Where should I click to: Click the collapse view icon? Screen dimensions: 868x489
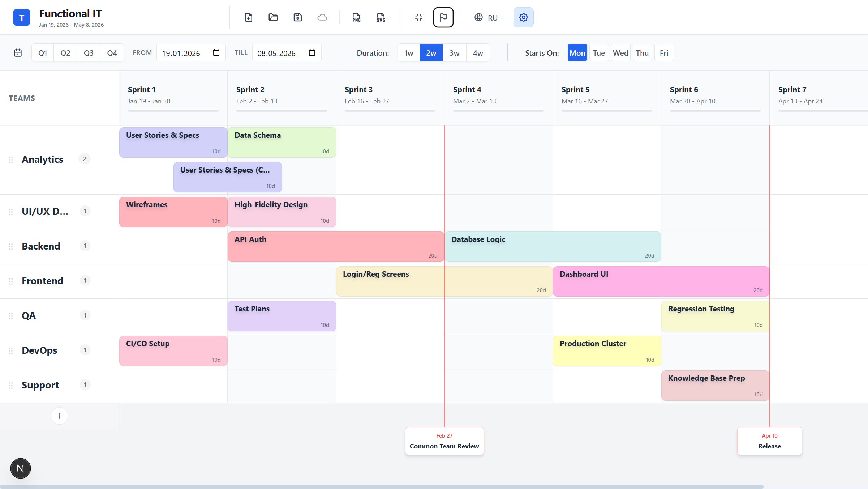419,17
